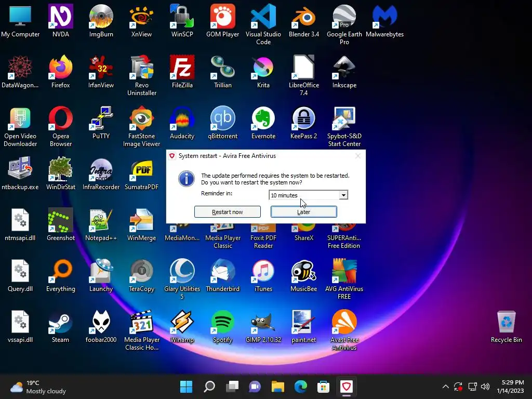Image resolution: width=532 pixels, height=399 pixels.
Task: Open Audacity desktop shortcut
Action: click(182, 123)
